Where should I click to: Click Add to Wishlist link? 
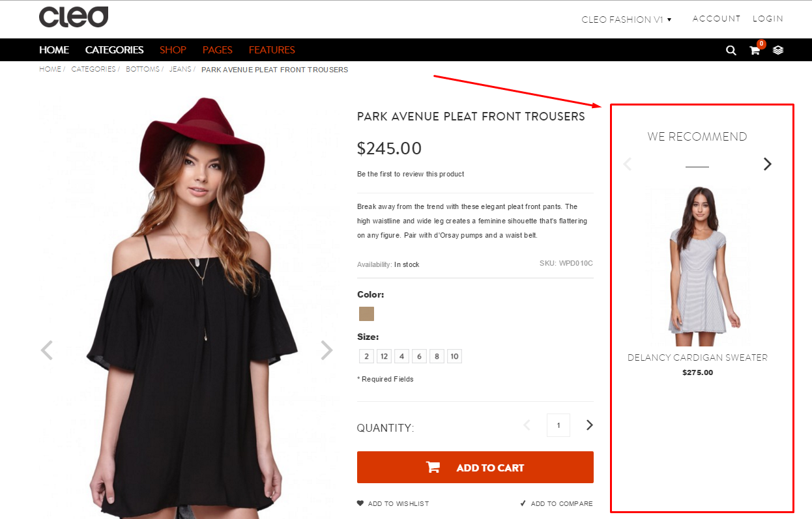point(393,503)
